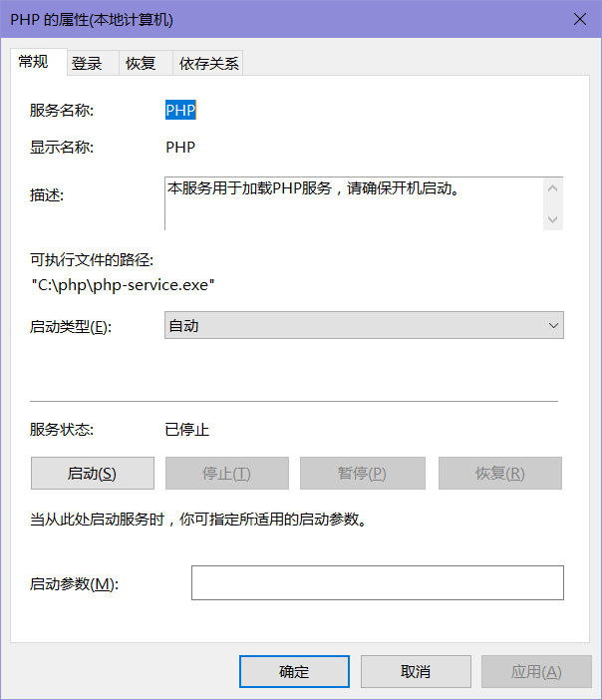Click the description scroll down arrow

[x=553, y=219]
